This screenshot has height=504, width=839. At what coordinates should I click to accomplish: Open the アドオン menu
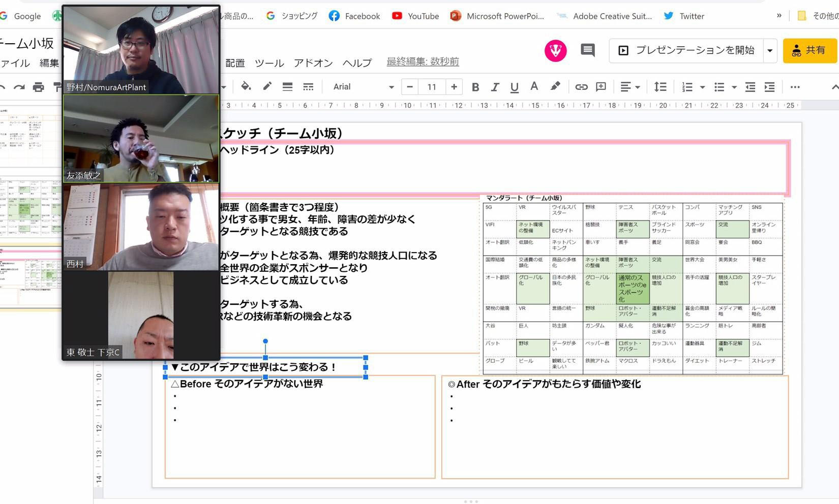click(313, 63)
